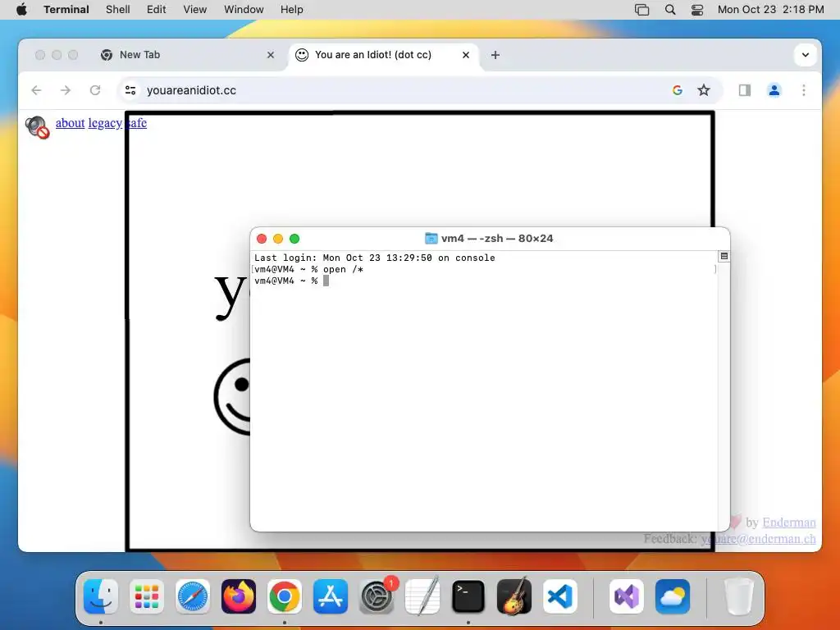Screen dimensions: 840x630
Task: Select the You are an Idiot tab
Action: coord(384,55)
